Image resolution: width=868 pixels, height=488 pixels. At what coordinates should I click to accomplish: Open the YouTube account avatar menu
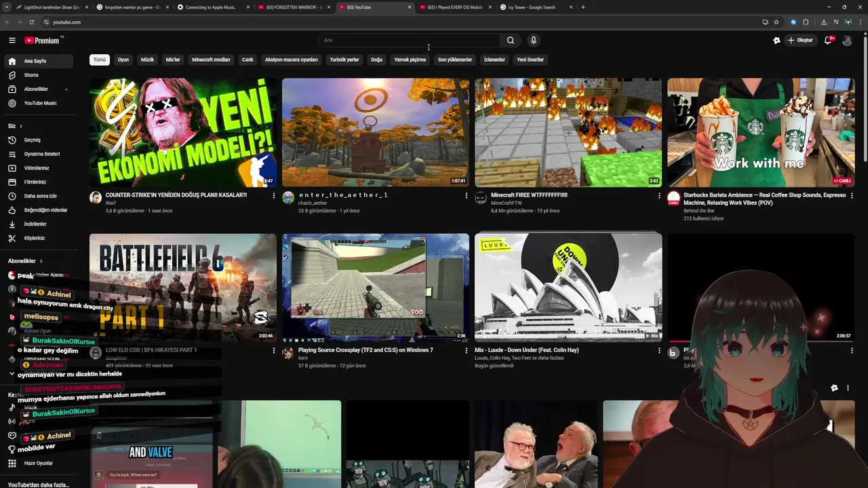pyautogui.click(x=847, y=41)
